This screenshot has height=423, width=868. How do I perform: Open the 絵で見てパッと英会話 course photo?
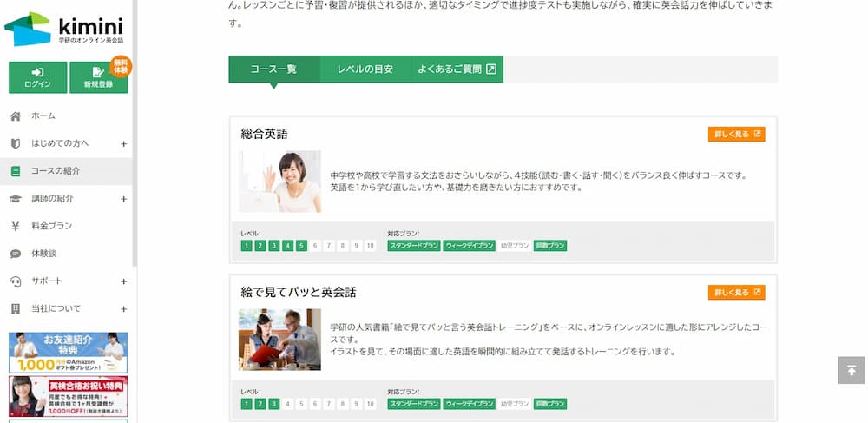click(x=280, y=340)
